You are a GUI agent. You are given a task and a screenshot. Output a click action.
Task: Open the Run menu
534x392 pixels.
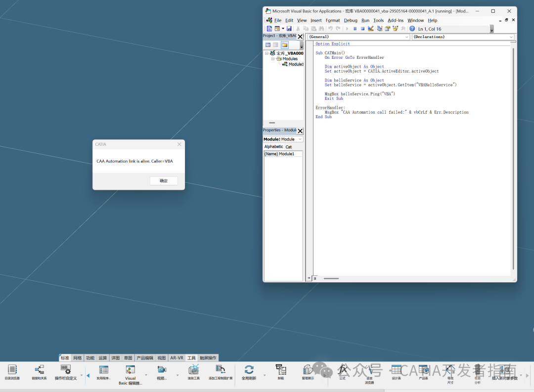tap(365, 20)
